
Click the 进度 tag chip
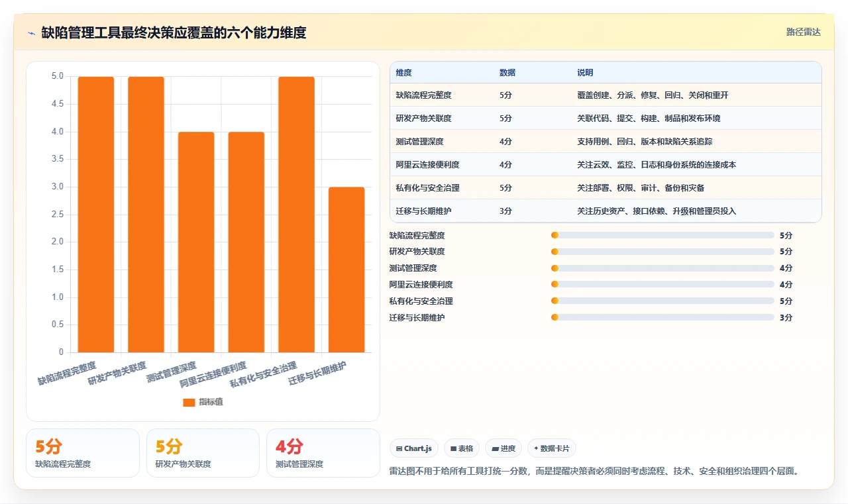coord(503,448)
